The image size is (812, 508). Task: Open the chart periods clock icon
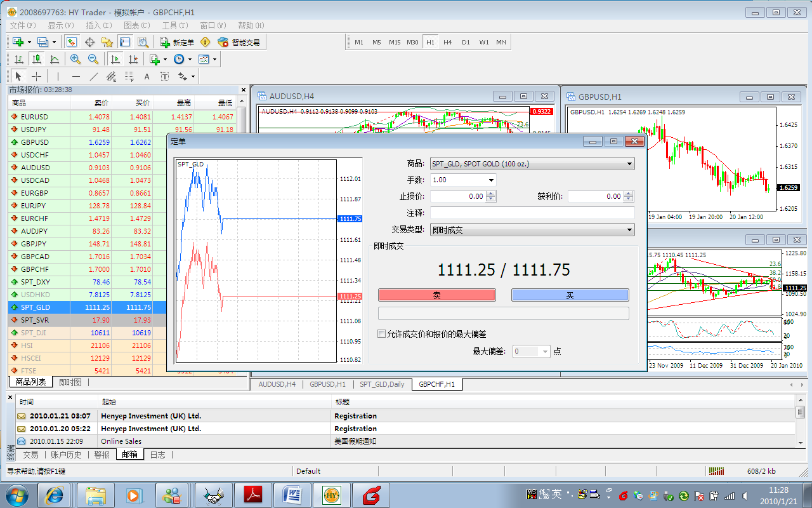179,59
